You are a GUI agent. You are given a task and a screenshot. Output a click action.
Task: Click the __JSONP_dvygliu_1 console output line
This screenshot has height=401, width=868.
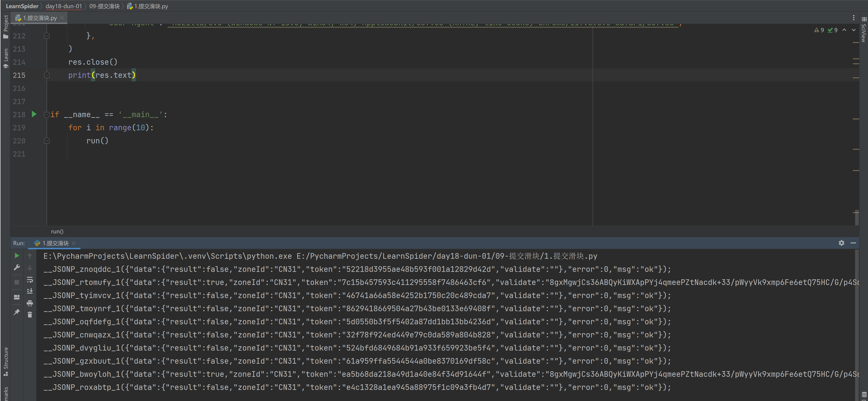pyautogui.click(x=357, y=348)
